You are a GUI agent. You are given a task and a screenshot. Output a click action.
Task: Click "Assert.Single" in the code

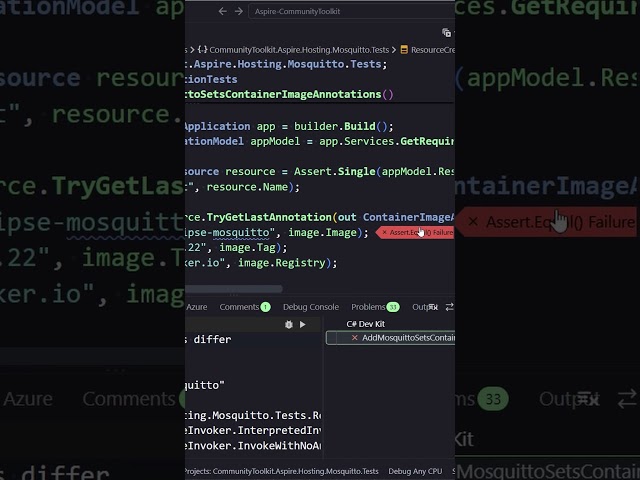tap(335, 171)
